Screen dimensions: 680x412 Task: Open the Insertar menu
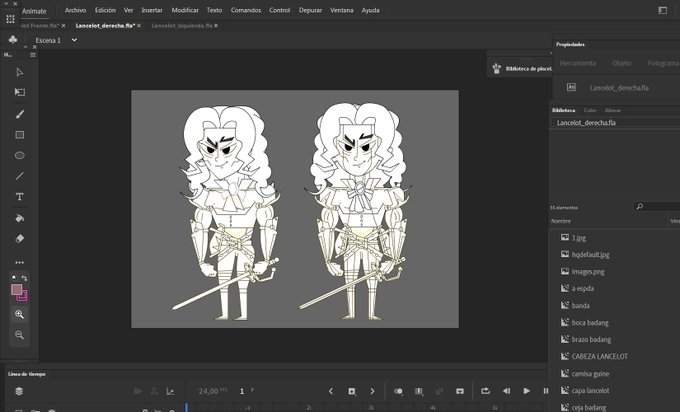[x=152, y=10]
